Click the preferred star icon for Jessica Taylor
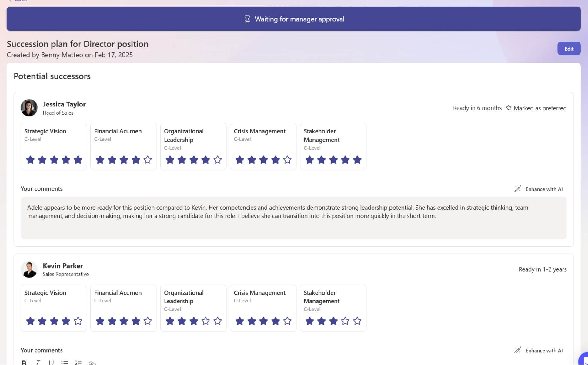This screenshot has height=365, width=588. pos(509,108)
